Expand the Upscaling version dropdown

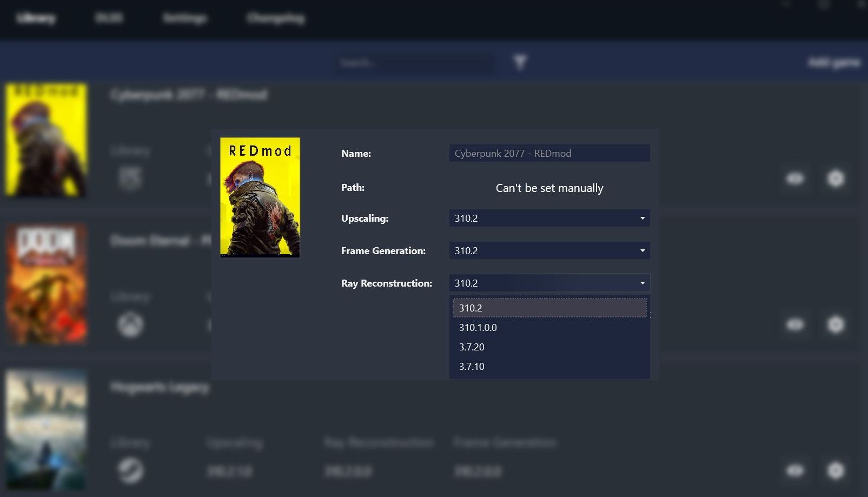tap(549, 218)
